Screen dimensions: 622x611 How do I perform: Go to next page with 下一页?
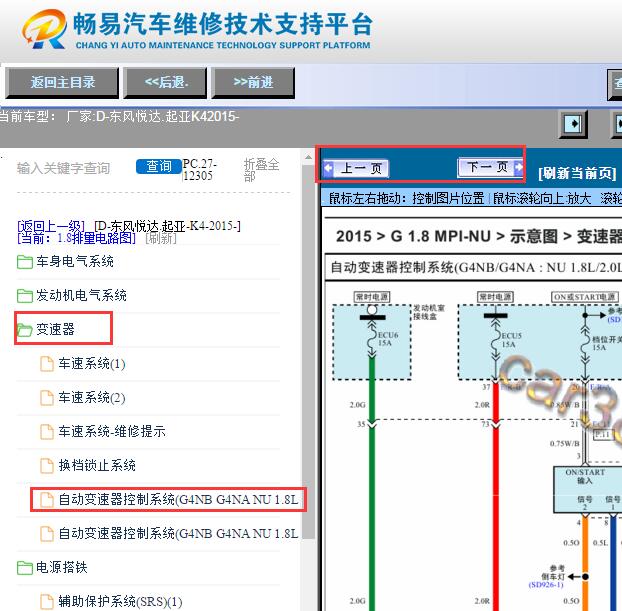491,167
